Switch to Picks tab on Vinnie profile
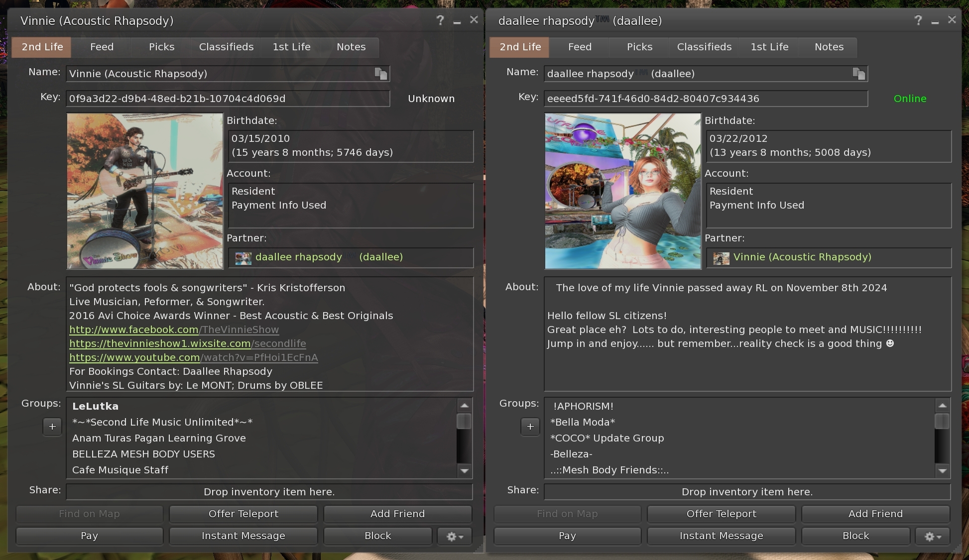This screenshot has width=969, height=560. pos(161,47)
